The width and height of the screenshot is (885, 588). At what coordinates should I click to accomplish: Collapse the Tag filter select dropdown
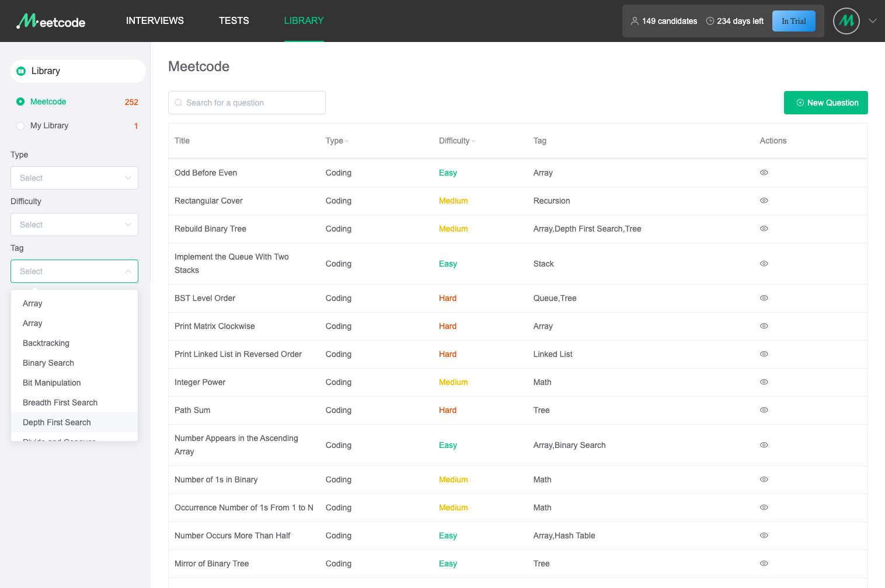[74, 271]
